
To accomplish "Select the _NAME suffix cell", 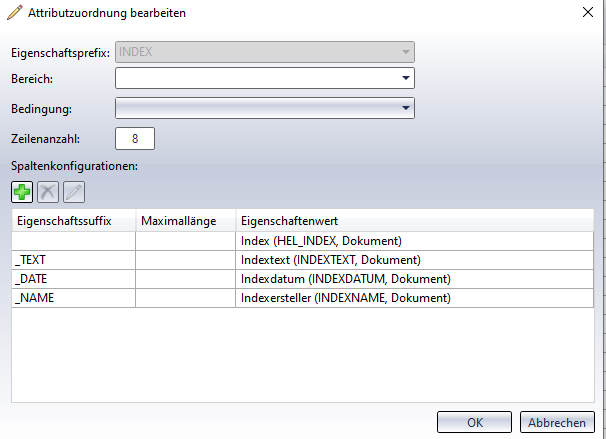I will pyautogui.click(x=73, y=298).
